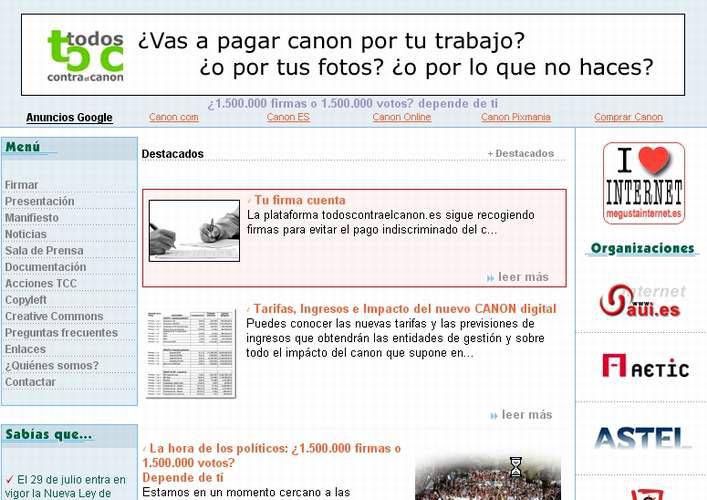Viewport: 707px width, 500px height.
Task: Click the La plataforma todoscontraelcanon.es summary text
Action: point(390,222)
